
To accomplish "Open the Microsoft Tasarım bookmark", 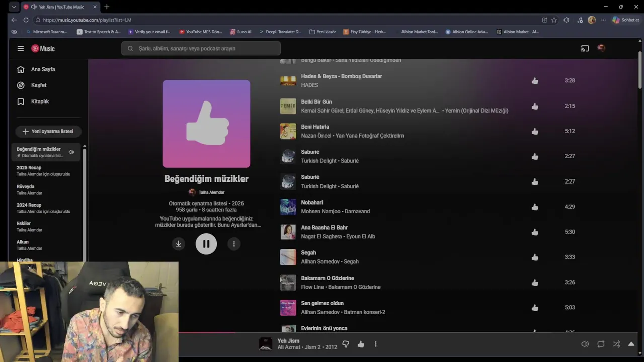I will click(46, 32).
